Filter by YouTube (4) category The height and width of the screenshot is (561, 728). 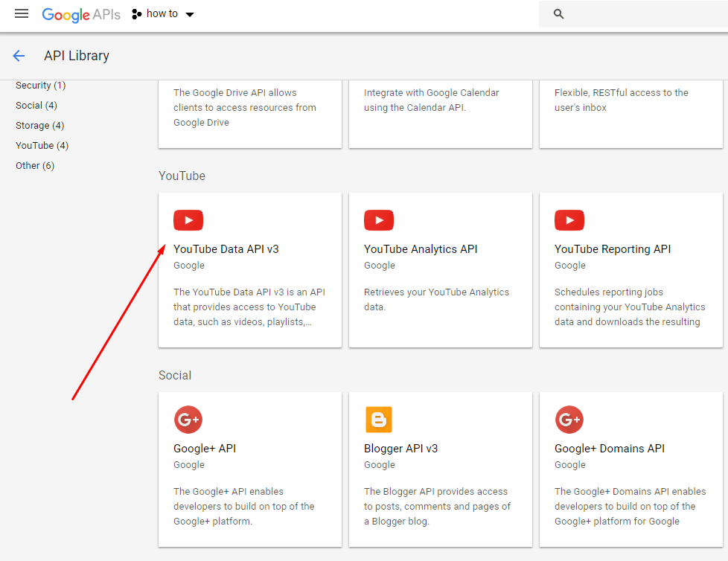42,146
